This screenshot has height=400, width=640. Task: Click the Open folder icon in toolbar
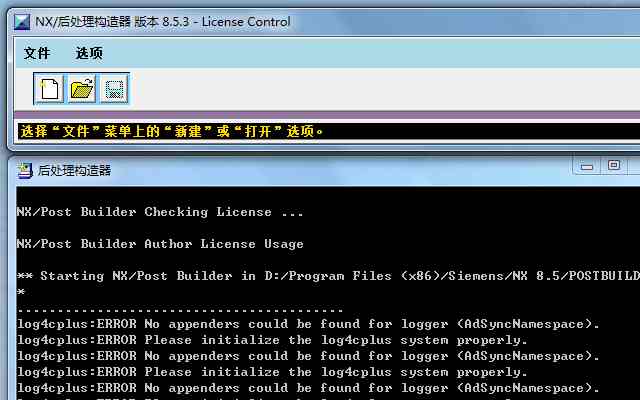tap(82, 89)
